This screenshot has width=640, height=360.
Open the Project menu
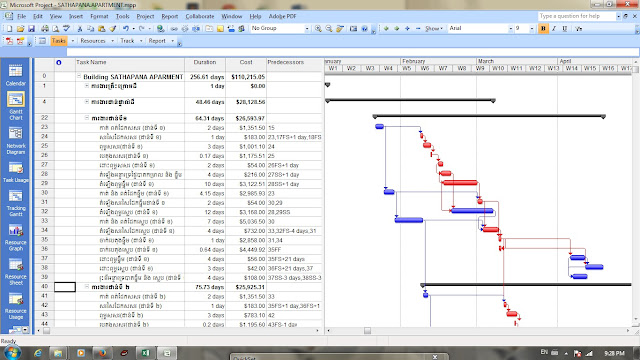coord(145,16)
